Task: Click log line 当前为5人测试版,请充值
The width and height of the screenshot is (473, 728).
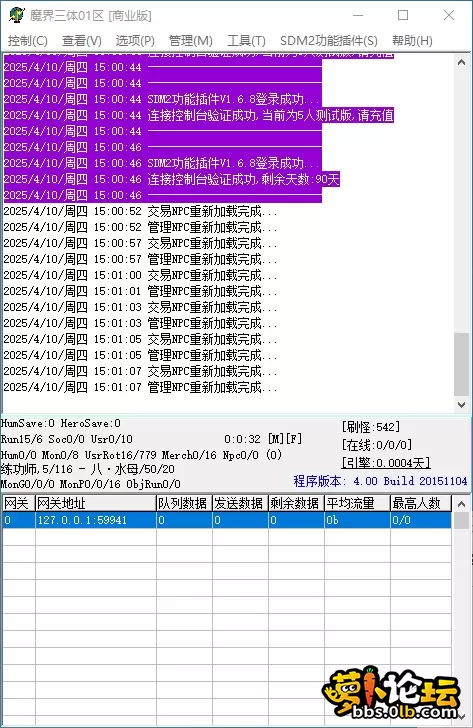Action: (199, 115)
